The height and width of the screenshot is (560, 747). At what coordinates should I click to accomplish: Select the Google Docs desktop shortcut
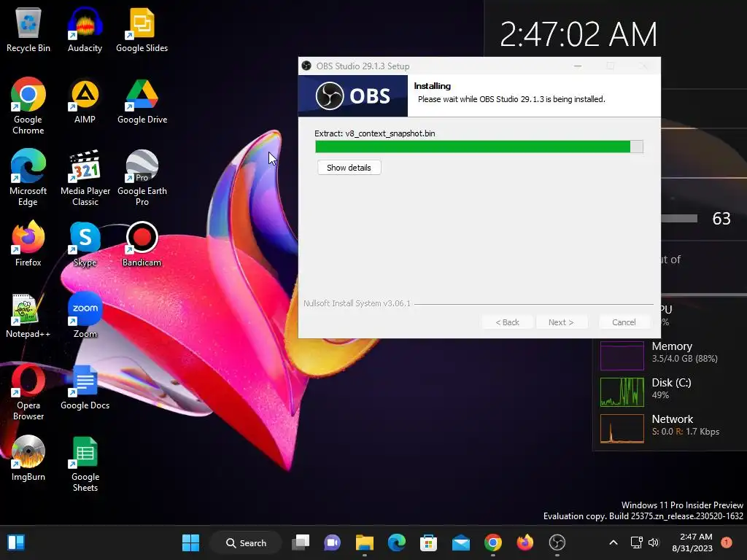[85, 387]
